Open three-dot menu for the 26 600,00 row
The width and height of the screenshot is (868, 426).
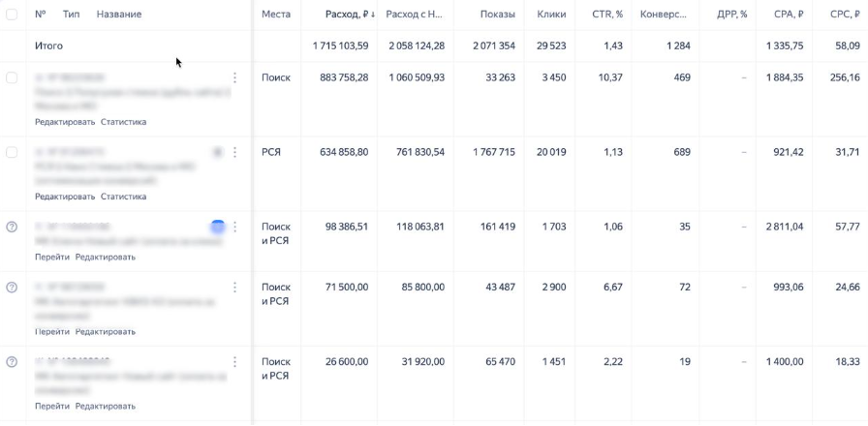pos(234,362)
